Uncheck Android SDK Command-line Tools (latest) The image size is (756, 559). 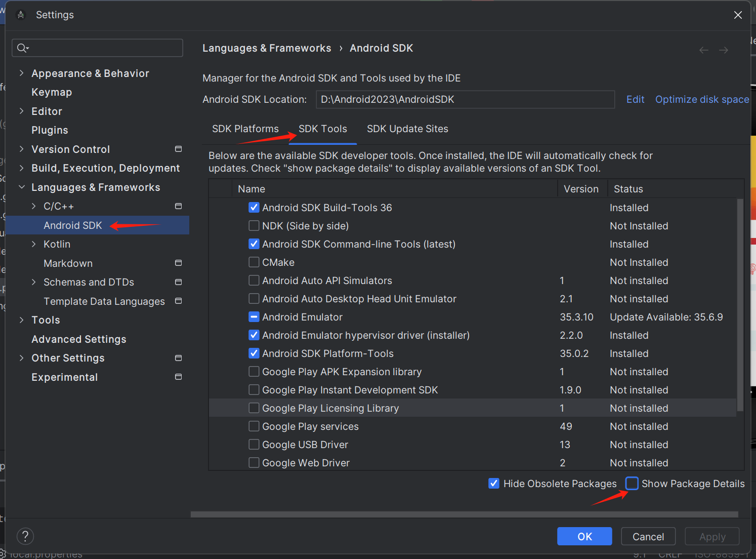(254, 244)
